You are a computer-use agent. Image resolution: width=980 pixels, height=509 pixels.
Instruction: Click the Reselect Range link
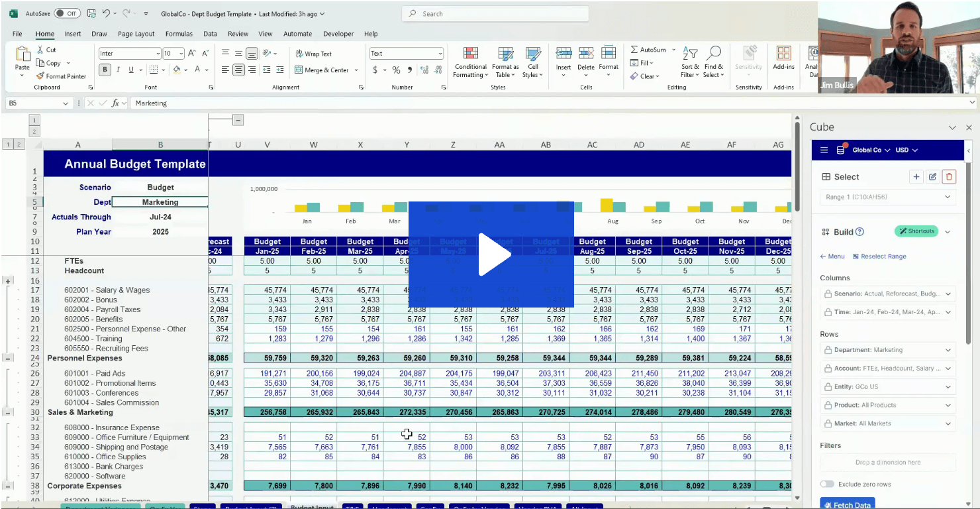879,256
